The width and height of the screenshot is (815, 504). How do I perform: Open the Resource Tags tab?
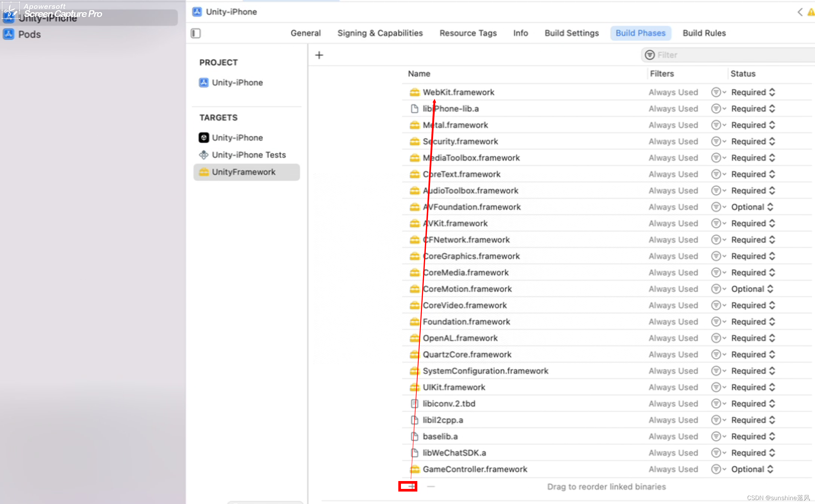tap(468, 33)
